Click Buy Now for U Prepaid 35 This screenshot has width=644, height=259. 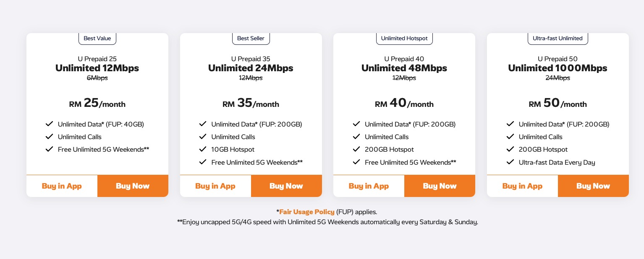286,186
